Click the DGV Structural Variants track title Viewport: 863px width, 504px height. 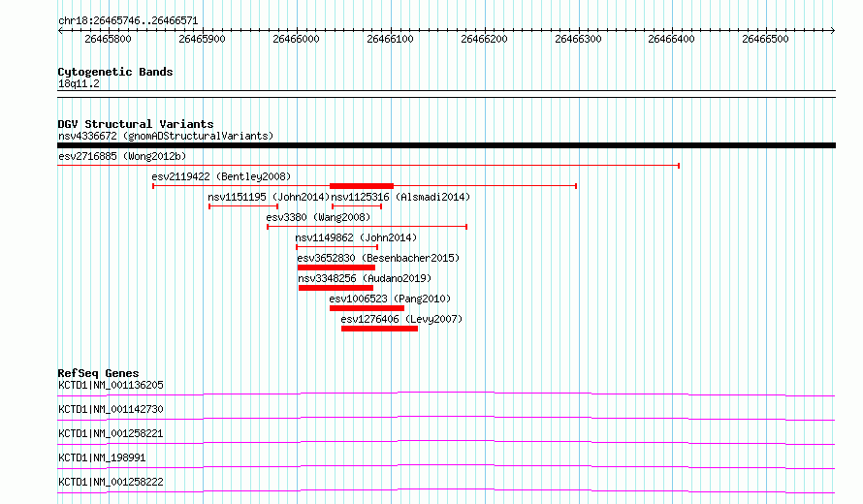[x=136, y=124]
